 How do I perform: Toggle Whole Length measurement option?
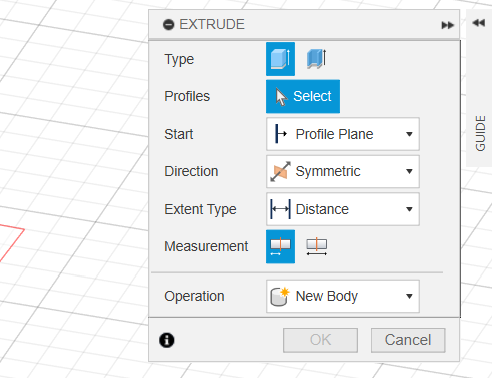(316, 246)
